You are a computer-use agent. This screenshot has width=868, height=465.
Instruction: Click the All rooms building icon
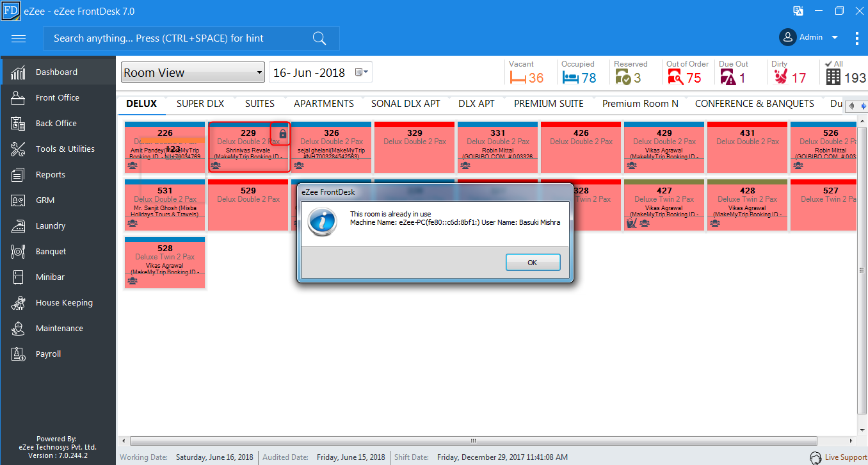[833, 77]
